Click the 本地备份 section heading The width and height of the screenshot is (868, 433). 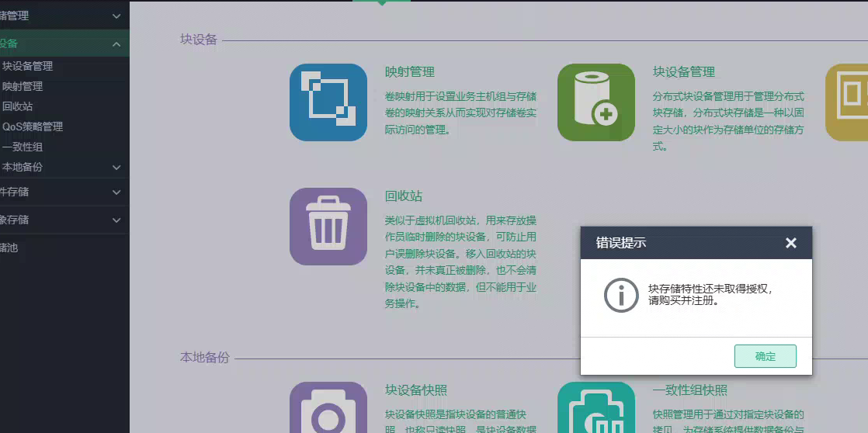tap(205, 357)
